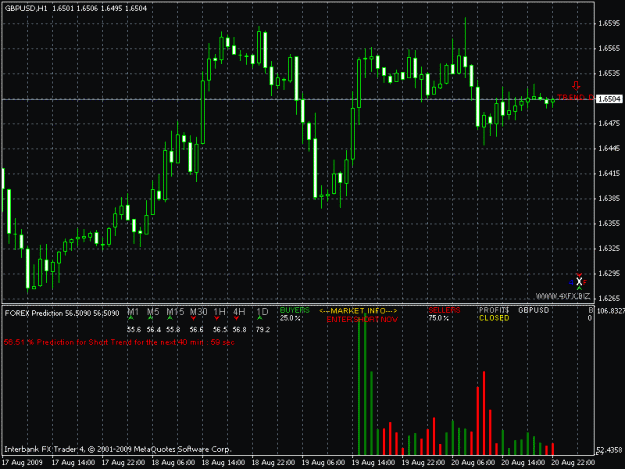Click the 1.6355 price axis label
The image size is (625, 469).
coord(609,224)
